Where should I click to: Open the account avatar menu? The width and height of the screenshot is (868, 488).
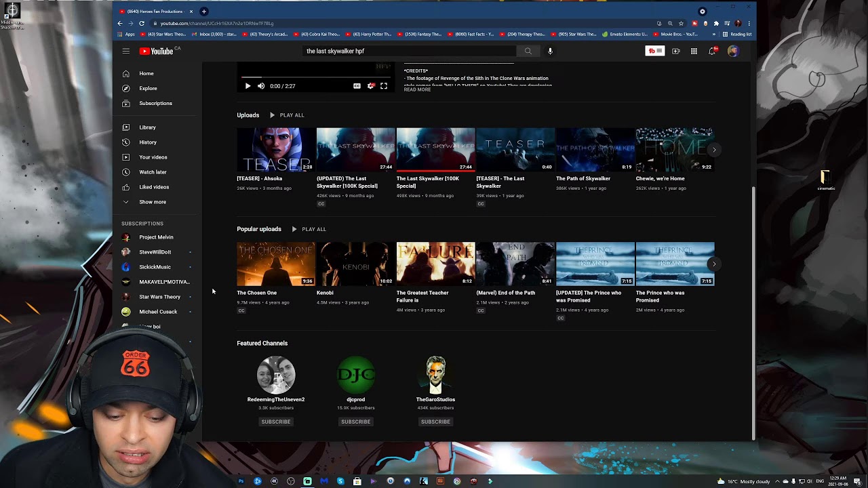[732, 51]
